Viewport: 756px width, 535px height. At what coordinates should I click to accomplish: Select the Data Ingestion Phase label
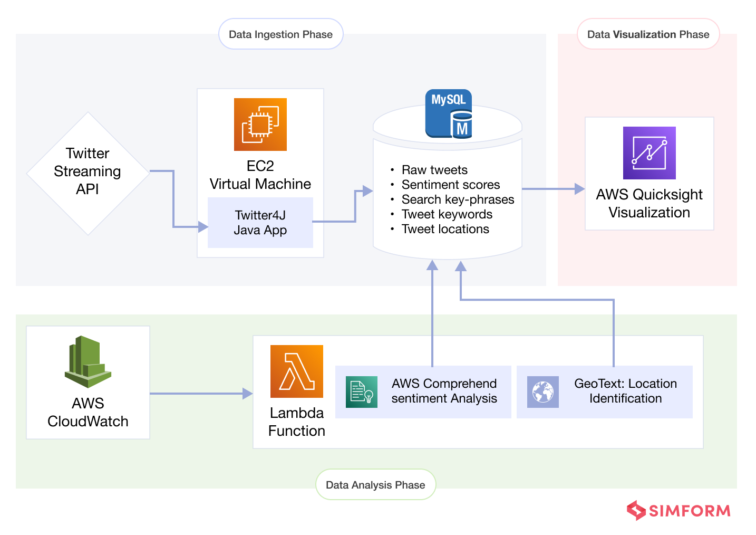pyautogui.click(x=281, y=34)
